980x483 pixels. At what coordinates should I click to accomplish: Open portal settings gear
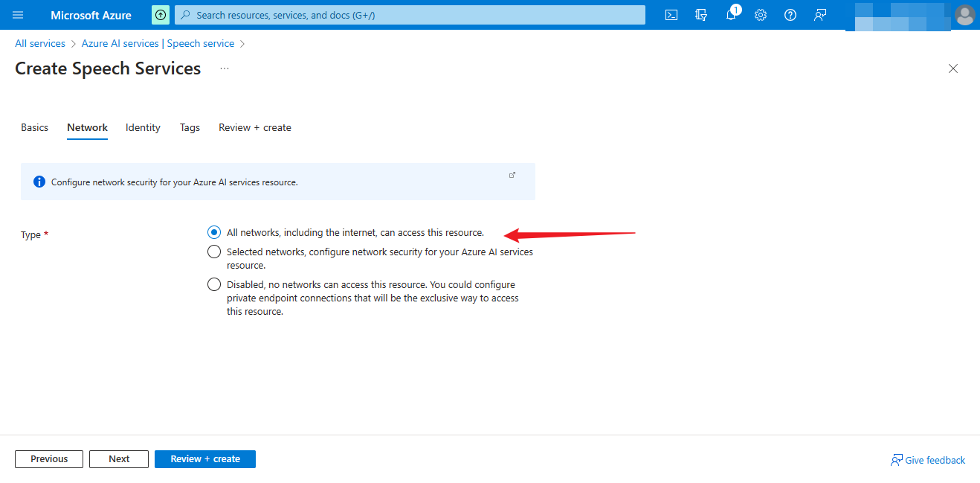point(761,15)
